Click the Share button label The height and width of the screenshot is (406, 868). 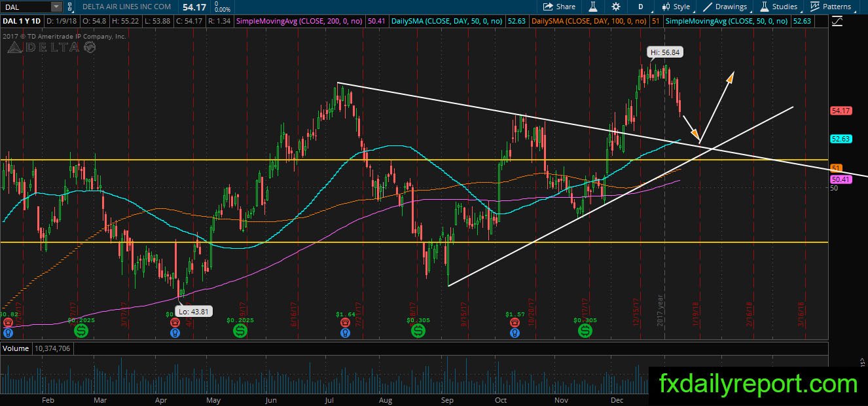coord(566,7)
